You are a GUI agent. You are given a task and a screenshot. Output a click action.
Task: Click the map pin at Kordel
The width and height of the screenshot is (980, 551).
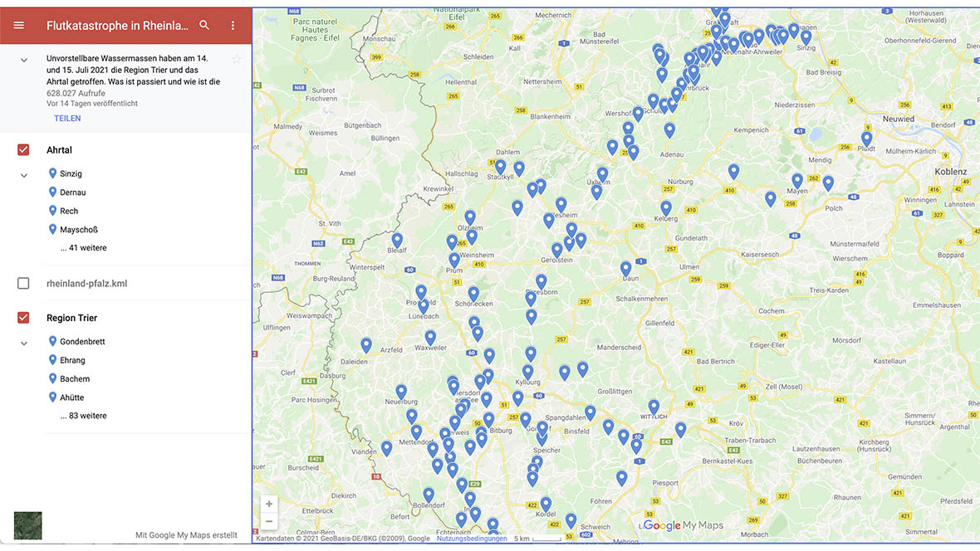pyautogui.click(x=546, y=504)
